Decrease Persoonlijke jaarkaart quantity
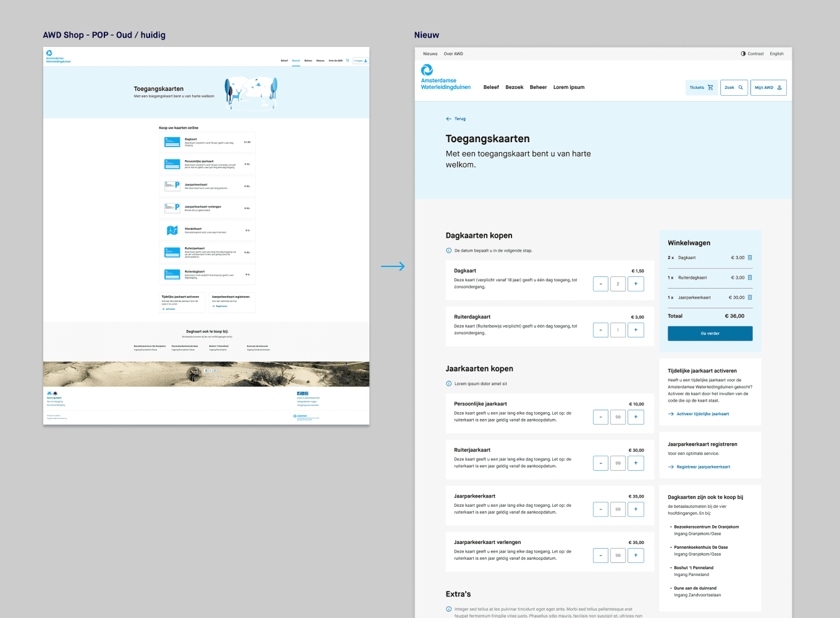This screenshot has height=618, width=840. click(x=600, y=417)
